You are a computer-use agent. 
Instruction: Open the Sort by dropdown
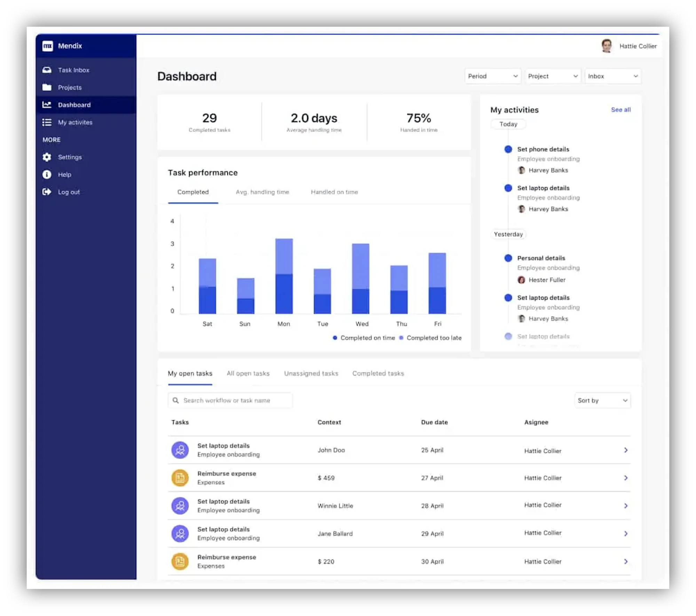[x=602, y=400]
